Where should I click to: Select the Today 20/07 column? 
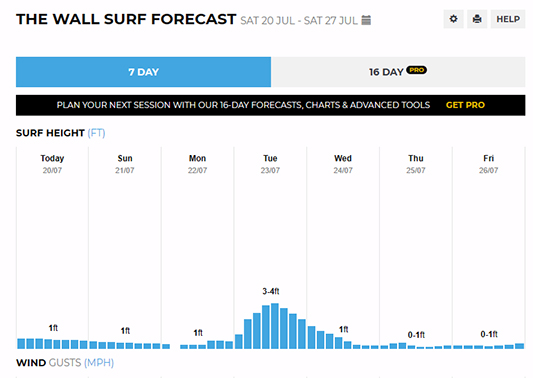pos(52,248)
